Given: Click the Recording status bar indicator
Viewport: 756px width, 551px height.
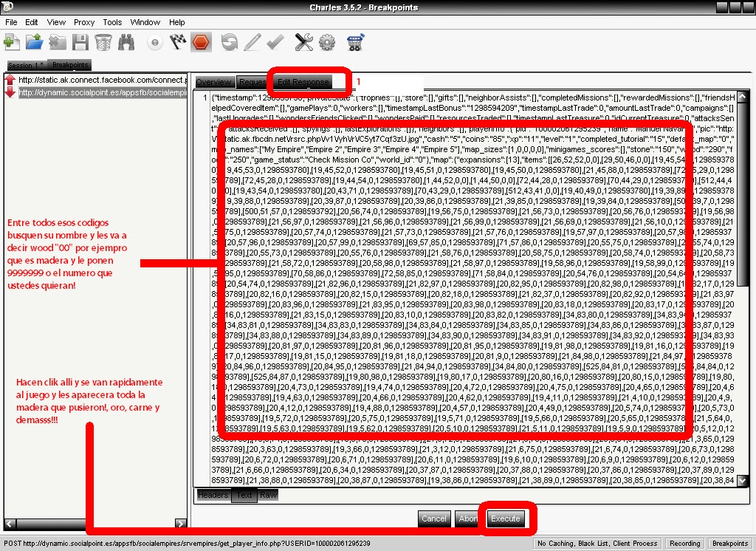Looking at the screenshot, I should click(684, 544).
